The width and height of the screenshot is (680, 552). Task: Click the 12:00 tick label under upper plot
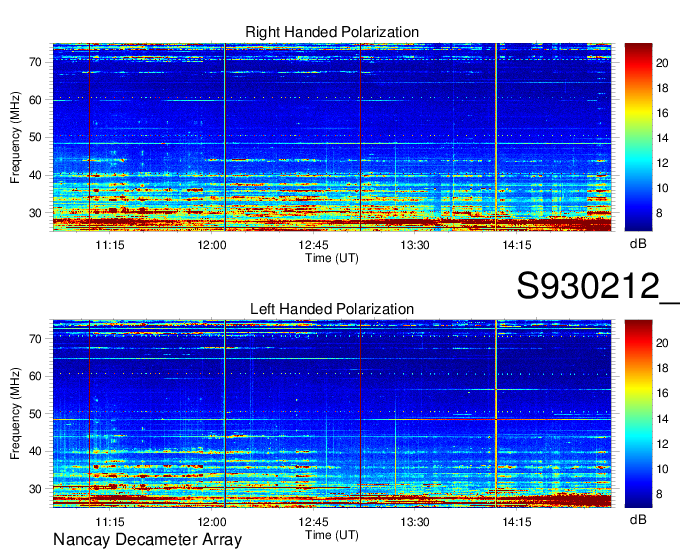tap(212, 245)
